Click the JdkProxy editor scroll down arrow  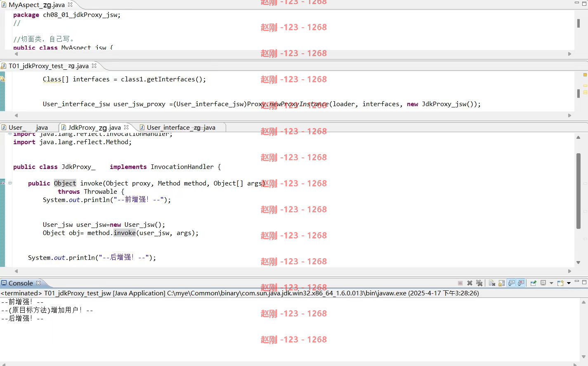pyautogui.click(x=578, y=263)
